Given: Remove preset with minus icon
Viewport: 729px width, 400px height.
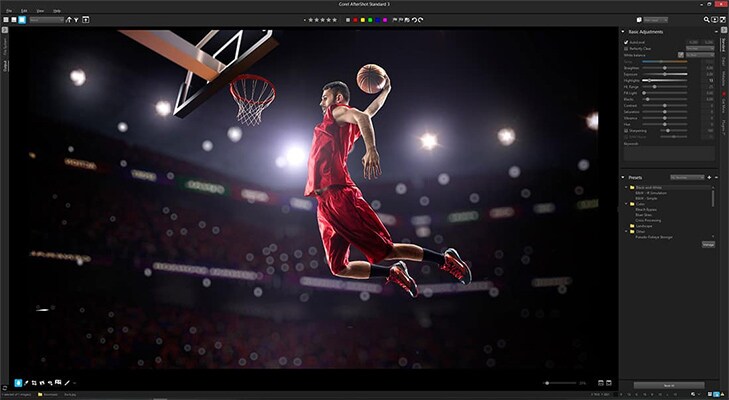Looking at the screenshot, I should [716, 177].
